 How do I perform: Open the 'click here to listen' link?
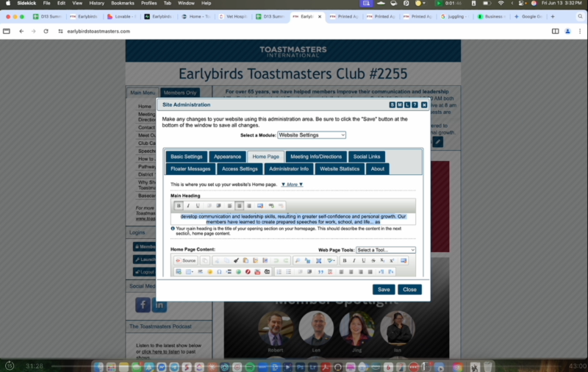[x=160, y=351]
